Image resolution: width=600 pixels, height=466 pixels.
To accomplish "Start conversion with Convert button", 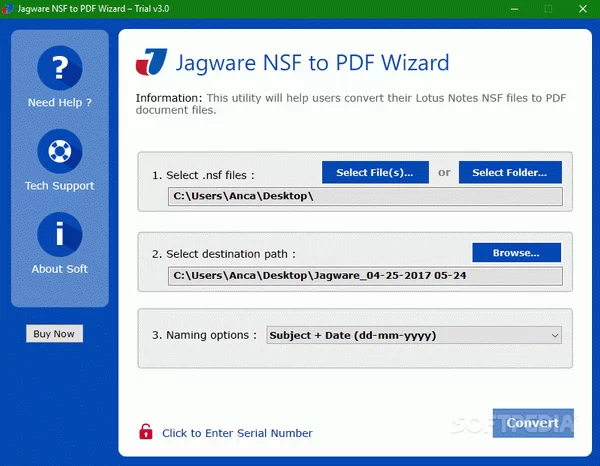I will click(533, 423).
